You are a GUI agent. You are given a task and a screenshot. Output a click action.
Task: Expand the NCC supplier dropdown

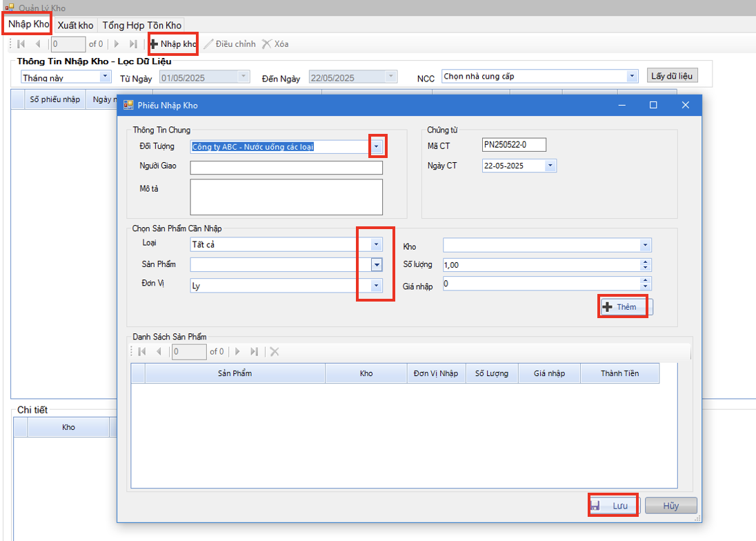click(x=632, y=76)
